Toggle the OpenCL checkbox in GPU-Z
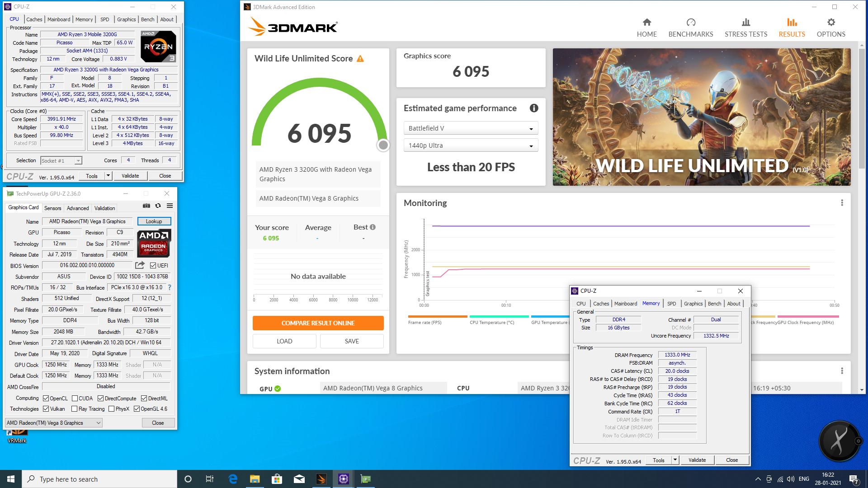Screen dimensions: 868x488 tap(46, 399)
